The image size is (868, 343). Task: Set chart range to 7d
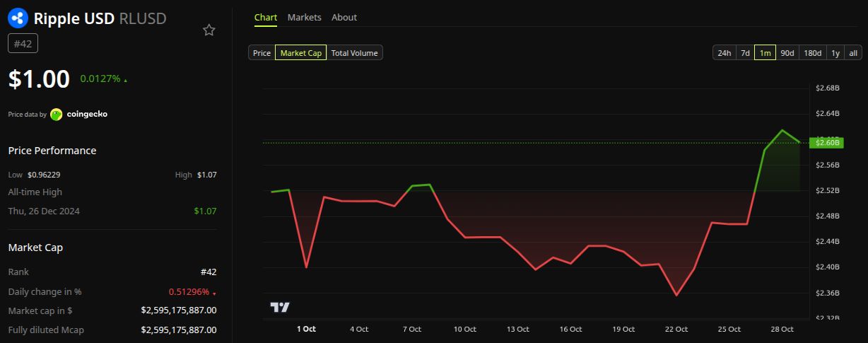pyautogui.click(x=744, y=52)
